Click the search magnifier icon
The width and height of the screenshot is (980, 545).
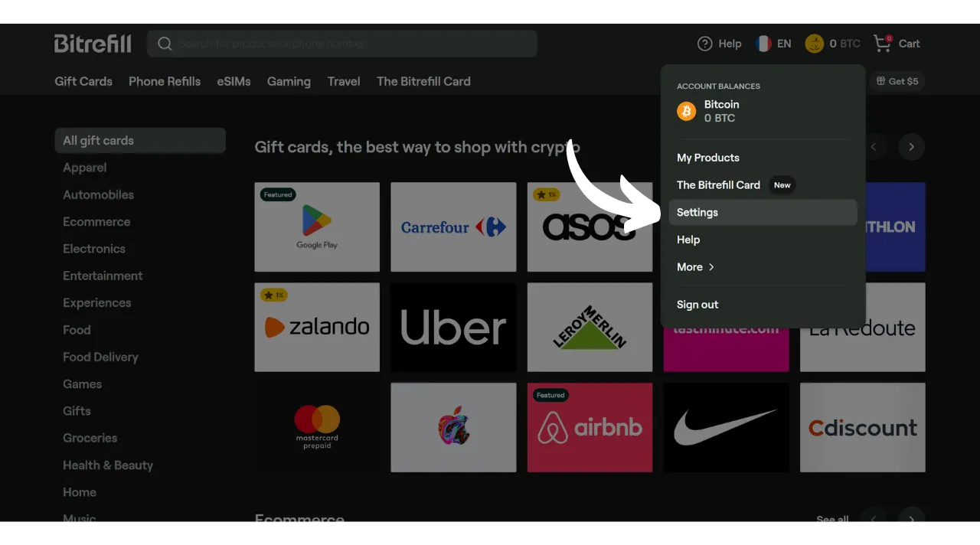point(165,44)
